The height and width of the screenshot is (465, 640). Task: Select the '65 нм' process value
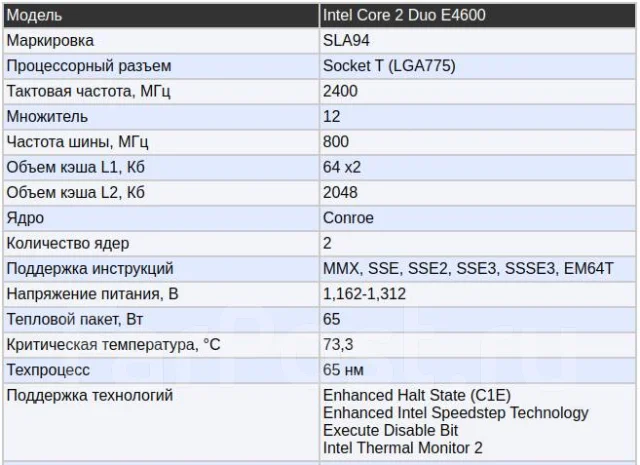(x=343, y=370)
